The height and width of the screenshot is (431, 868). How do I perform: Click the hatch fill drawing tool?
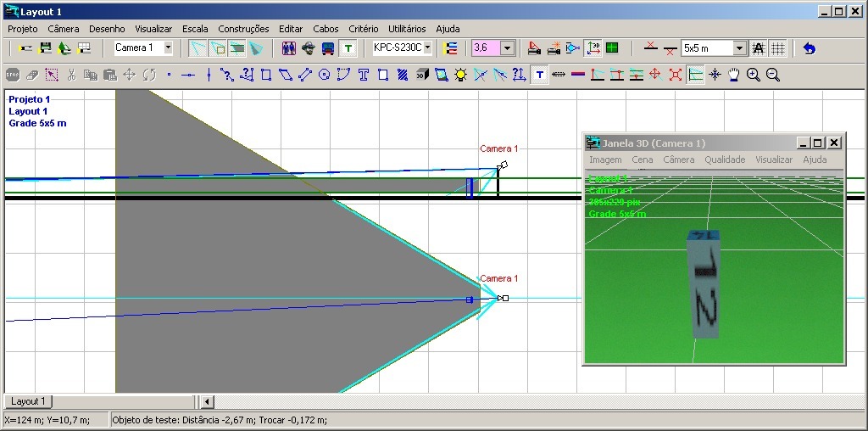pyautogui.click(x=403, y=75)
